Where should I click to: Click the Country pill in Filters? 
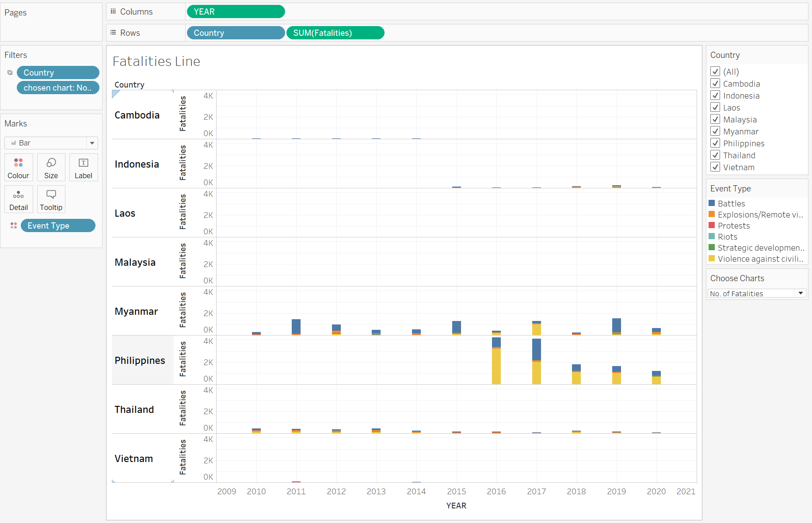(58, 73)
